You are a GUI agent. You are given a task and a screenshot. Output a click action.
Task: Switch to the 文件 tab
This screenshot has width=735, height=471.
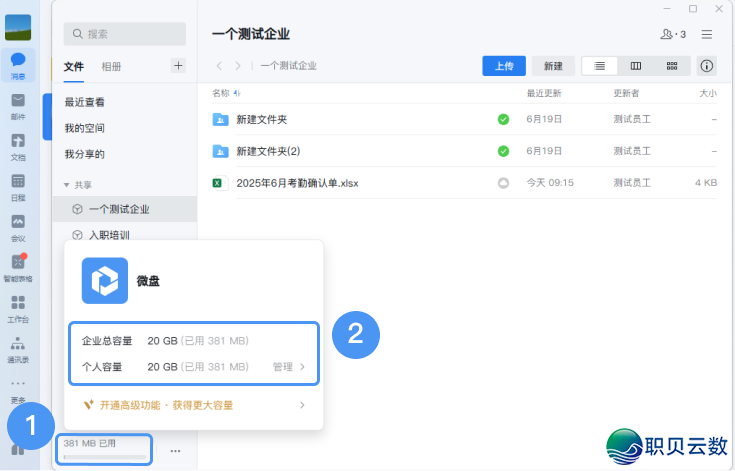pos(74,67)
